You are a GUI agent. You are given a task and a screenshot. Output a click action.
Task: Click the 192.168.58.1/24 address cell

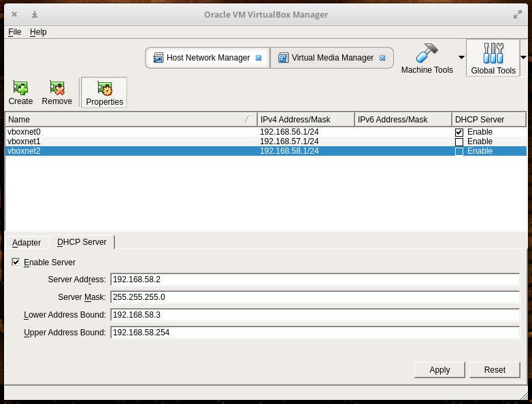289,151
